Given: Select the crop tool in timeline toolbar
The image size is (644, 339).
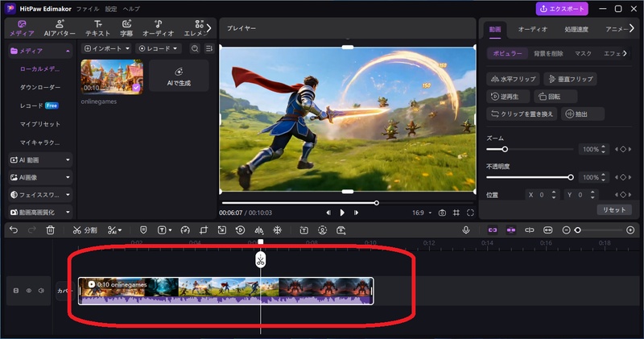Looking at the screenshot, I should click(x=204, y=230).
